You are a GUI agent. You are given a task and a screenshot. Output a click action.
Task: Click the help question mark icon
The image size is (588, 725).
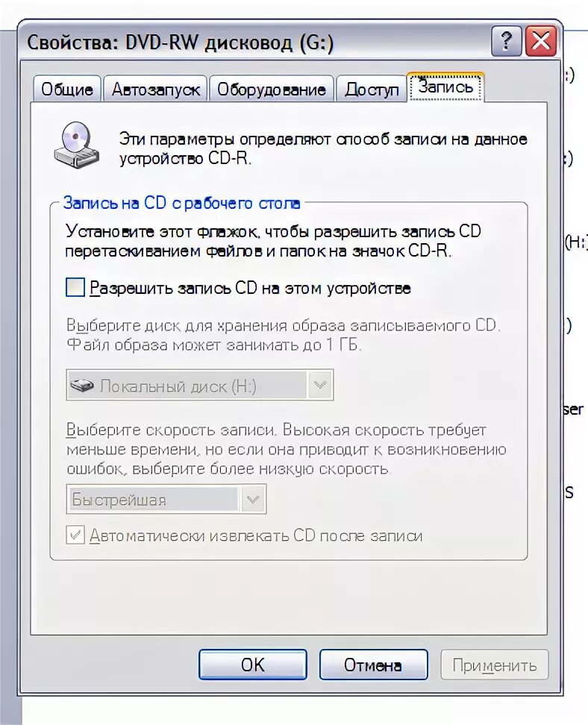point(506,41)
